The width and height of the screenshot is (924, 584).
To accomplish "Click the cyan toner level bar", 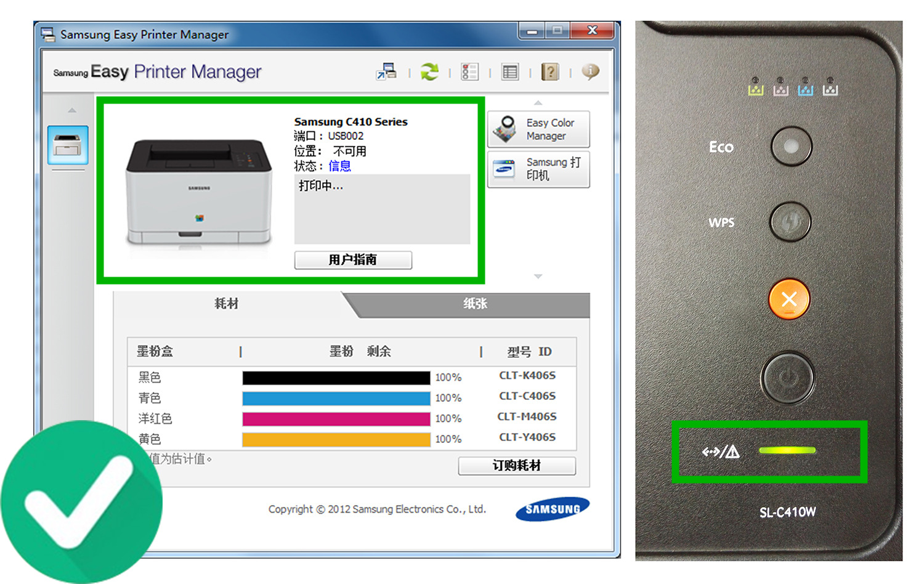I will point(336,399).
